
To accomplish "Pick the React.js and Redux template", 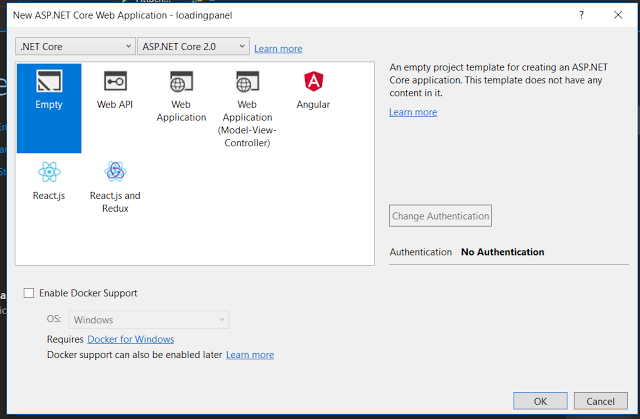I will coord(115,187).
